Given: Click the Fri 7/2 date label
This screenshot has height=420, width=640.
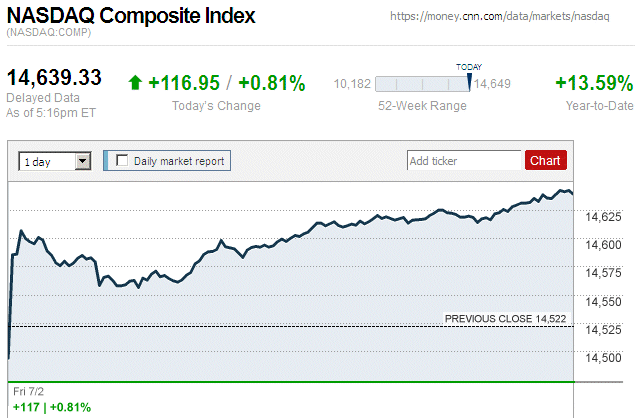Looking at the screenshot, I should click(x=30, y=390).
